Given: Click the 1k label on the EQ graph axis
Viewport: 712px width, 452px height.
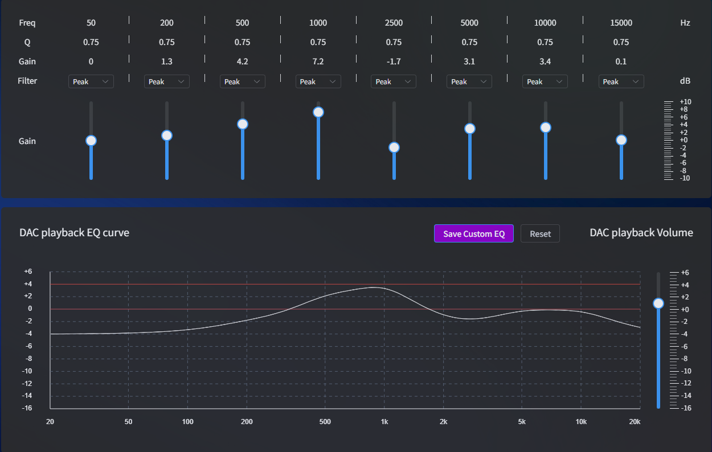Looking at the screenshot, I should (x=384, y=422).
